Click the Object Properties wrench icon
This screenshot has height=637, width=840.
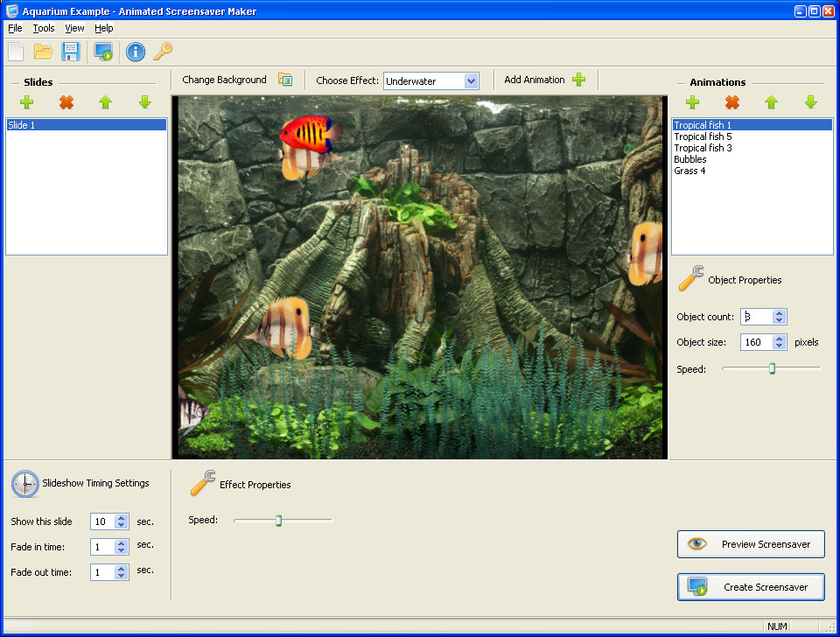691,278
